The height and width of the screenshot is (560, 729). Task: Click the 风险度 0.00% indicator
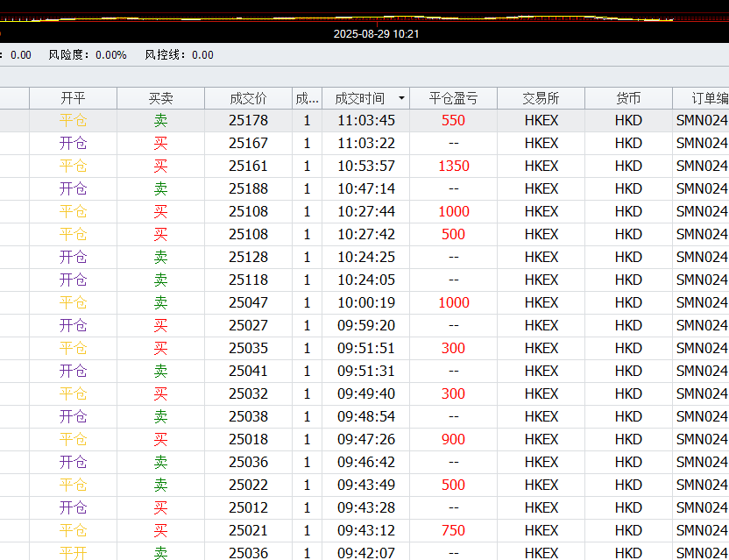click(88, 55)
